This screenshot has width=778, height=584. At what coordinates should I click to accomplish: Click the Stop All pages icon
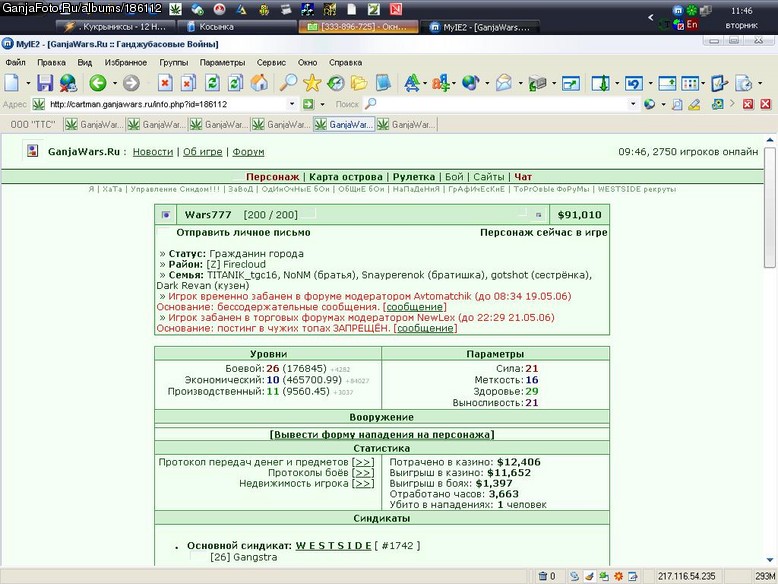188,83
